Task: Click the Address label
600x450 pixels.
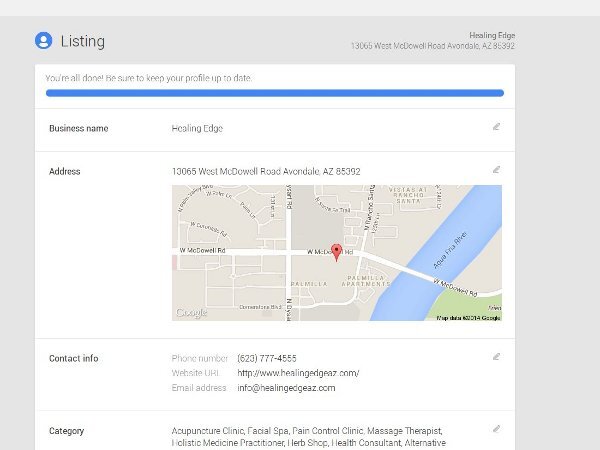Action: point(65,171)
